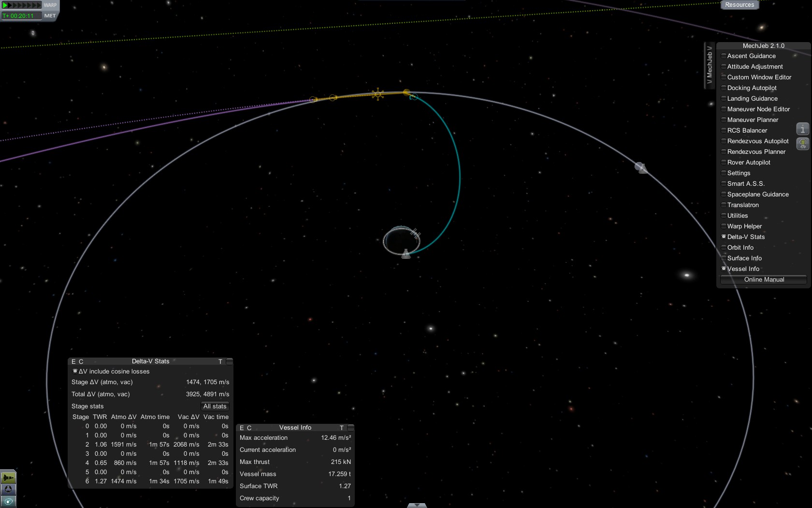Click T button in Delta-V Stats header

220,361
